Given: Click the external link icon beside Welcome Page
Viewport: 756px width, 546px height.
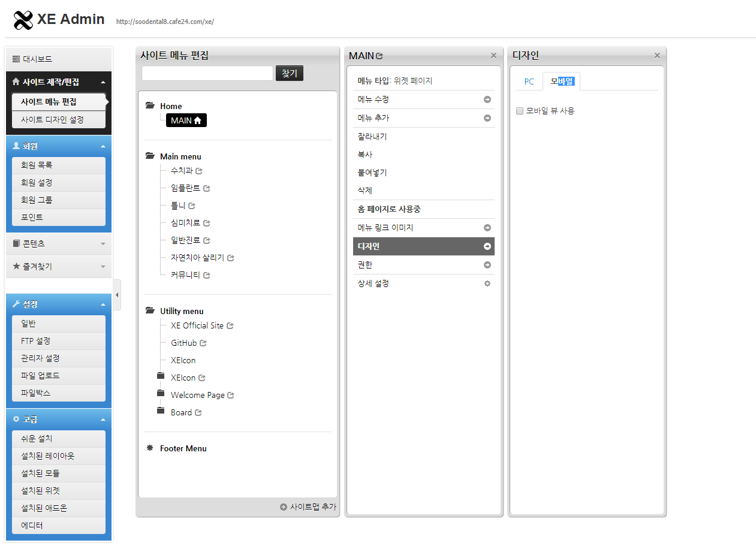Looking at the screenshot, I should [x=231, y=396].
